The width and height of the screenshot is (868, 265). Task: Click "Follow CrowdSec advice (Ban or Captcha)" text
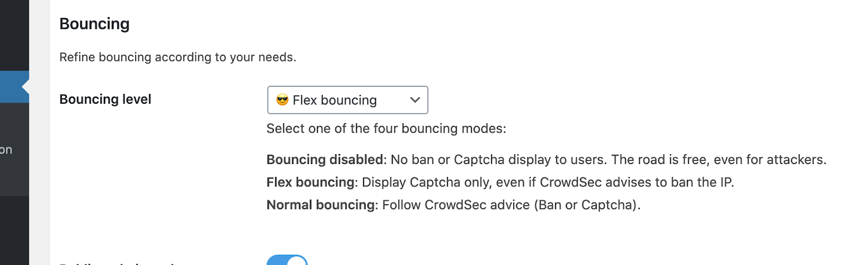[x=512, y=205]
